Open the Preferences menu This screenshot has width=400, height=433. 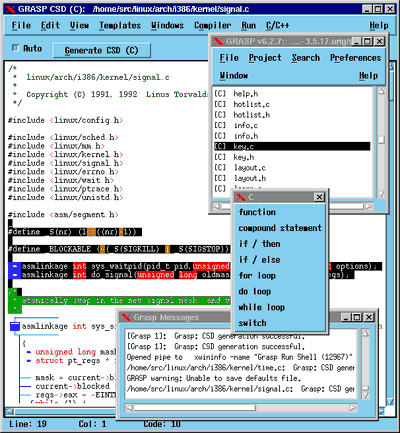[x=355, y=58]
